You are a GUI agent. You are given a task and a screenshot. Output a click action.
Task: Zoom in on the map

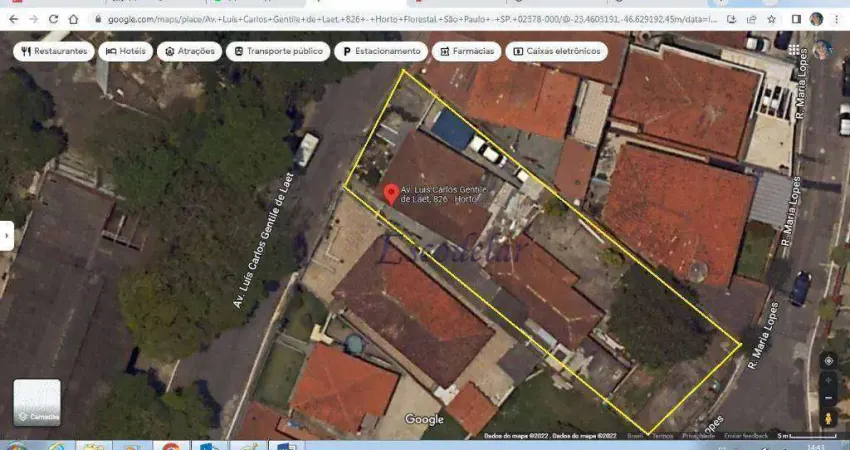[828, 381]
